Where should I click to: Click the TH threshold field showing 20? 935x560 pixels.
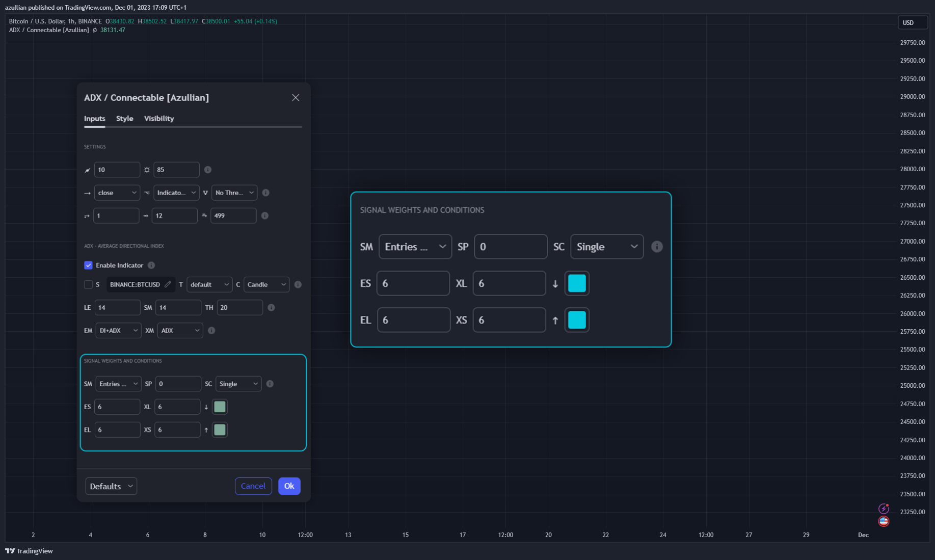coord(240,307)
